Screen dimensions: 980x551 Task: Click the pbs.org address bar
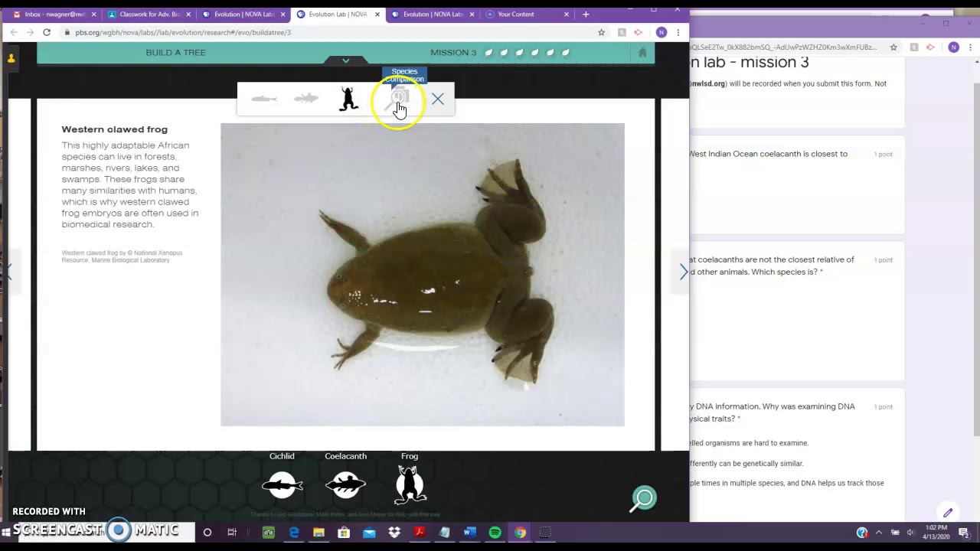329,32
